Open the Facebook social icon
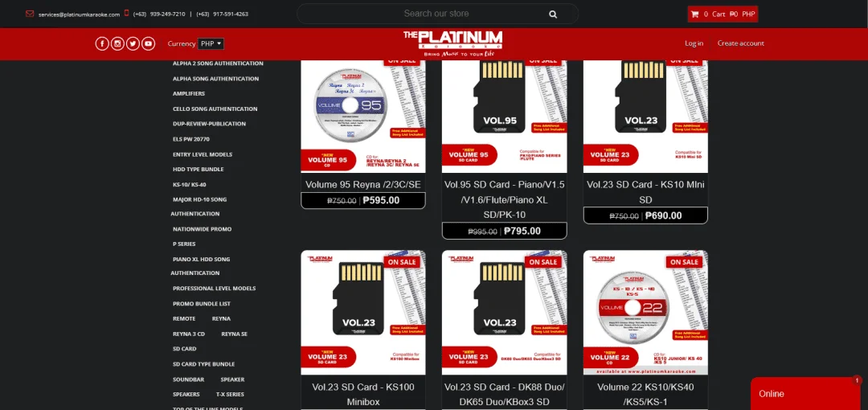The image size is (868, 410). [x=102, y=43]
